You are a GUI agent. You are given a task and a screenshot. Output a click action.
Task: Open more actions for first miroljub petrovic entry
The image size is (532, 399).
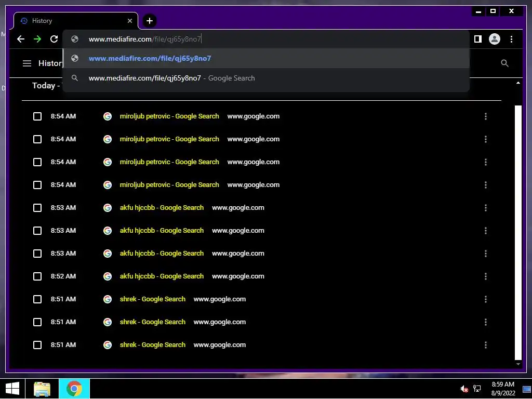click(486, 116)
